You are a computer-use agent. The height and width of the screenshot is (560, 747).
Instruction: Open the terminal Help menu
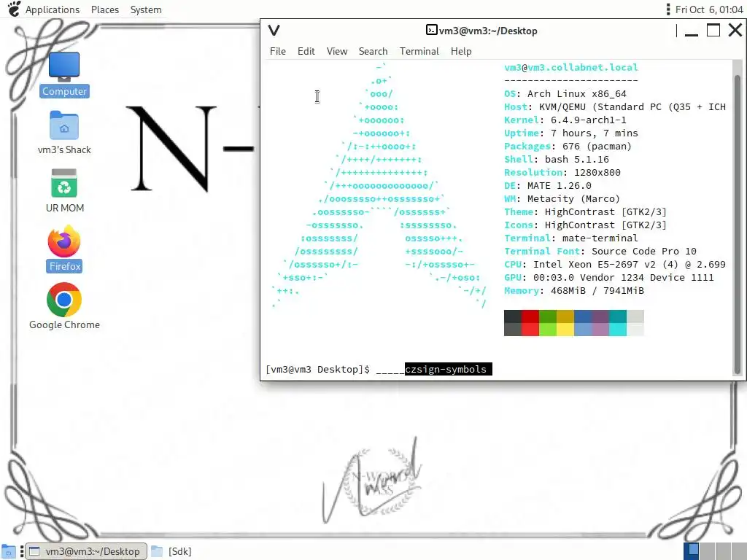tap(461, 51)
